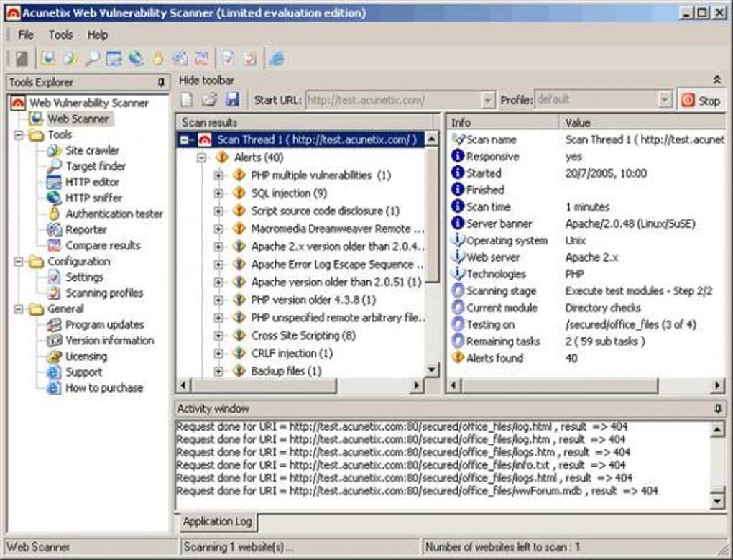Click the Licensing key icon

[x=55, y=356]
